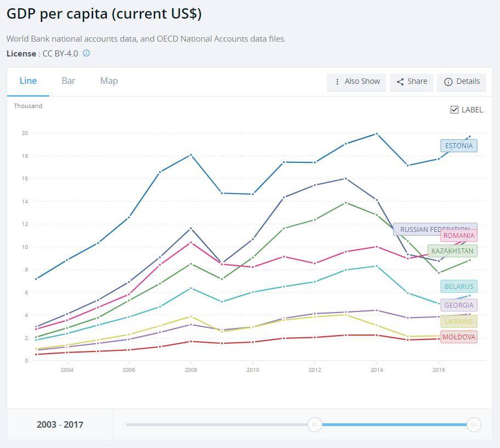Viewport: 500px width, 448px height.
Task: Click the CC BY-4.0 license link
Action: coord(60,53)
